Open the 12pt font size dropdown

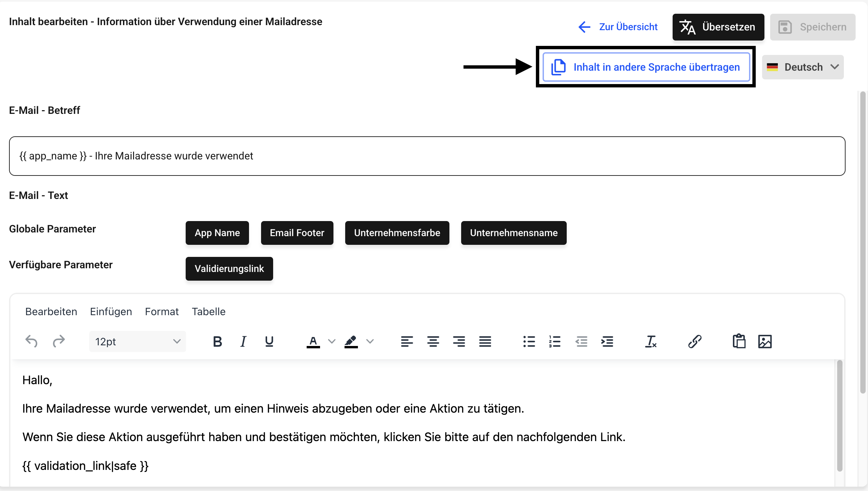137,341
